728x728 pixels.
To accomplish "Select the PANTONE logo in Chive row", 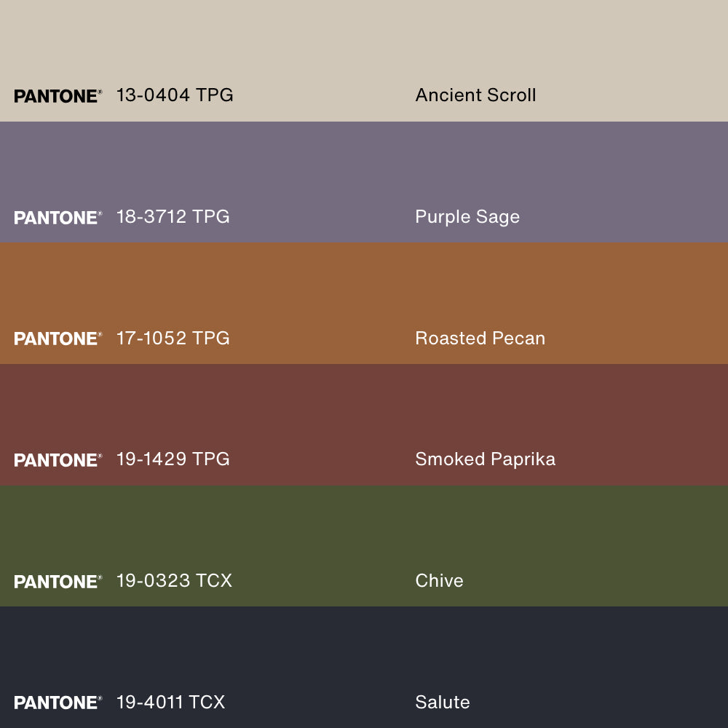I will click(58, 582).
